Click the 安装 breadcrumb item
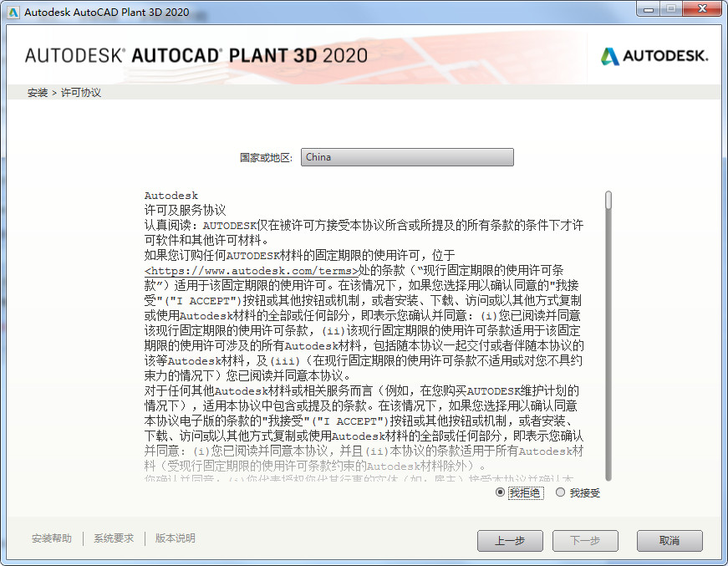 pos(38,93)
